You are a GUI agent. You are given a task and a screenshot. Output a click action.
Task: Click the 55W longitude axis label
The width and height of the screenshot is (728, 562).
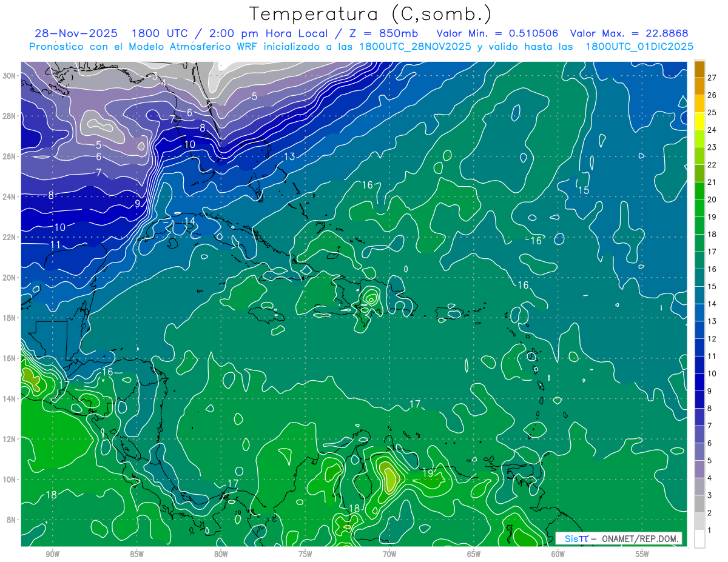(642, 554)
